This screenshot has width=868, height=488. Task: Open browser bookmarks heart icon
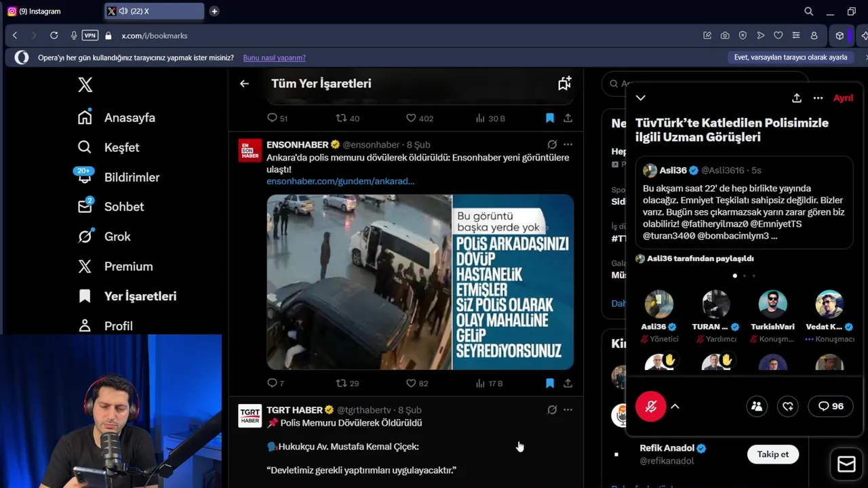click(x=778, y=35)
